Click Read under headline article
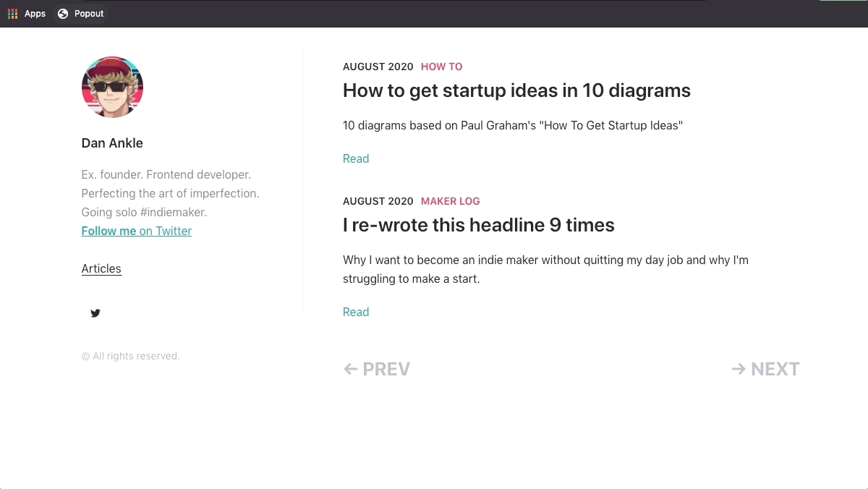Image resolution: width=868 pixels, height=489 pixels. tap(356, 312)
